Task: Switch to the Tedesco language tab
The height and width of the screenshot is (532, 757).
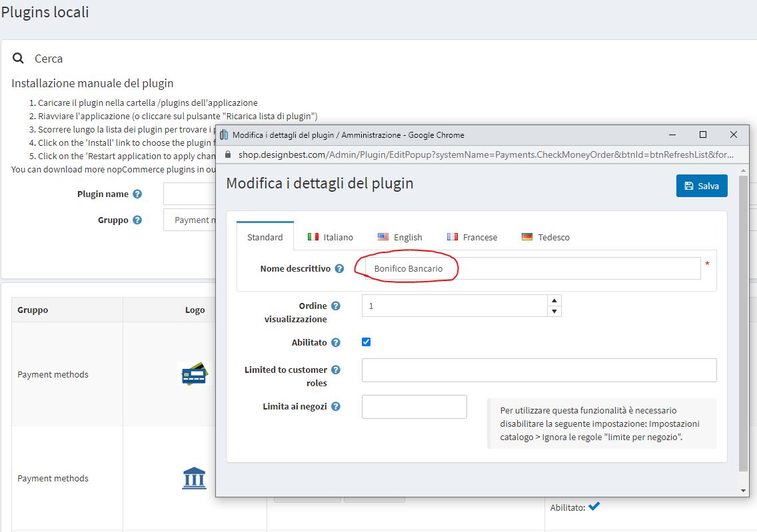Action: click(x=545, y=237)
